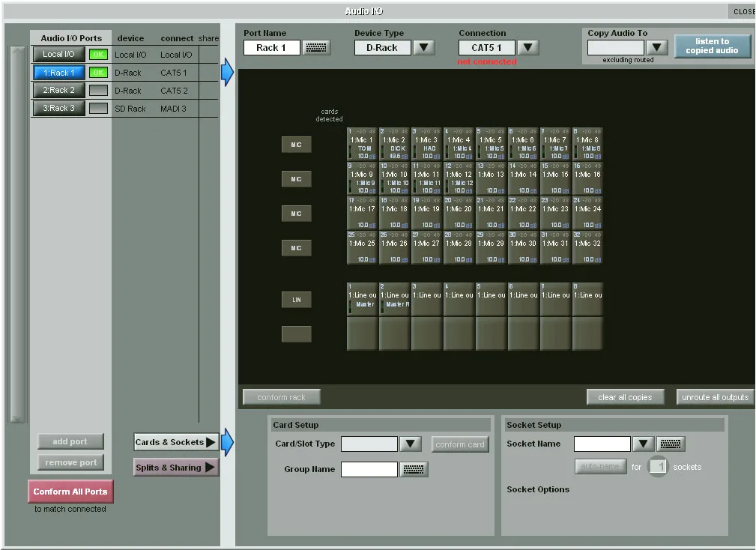
Task: Click listen to copied audio
Action: [712, 46]
